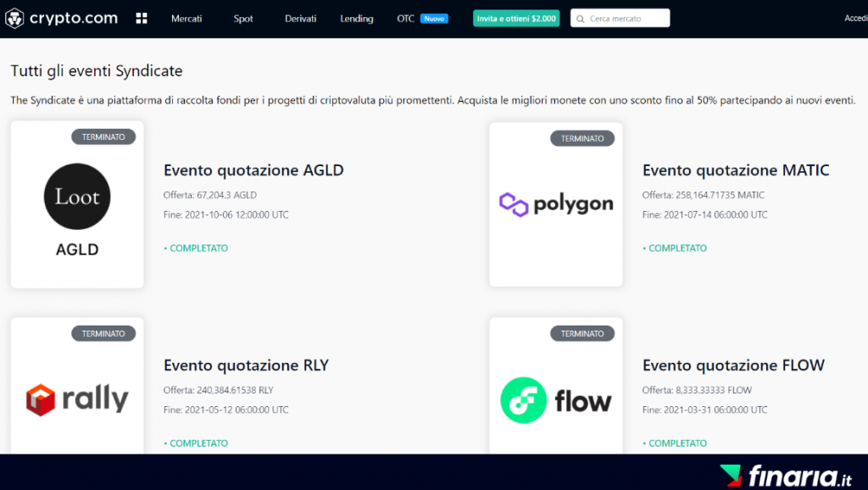Open the apps grid menu icon

pos(142,19)
